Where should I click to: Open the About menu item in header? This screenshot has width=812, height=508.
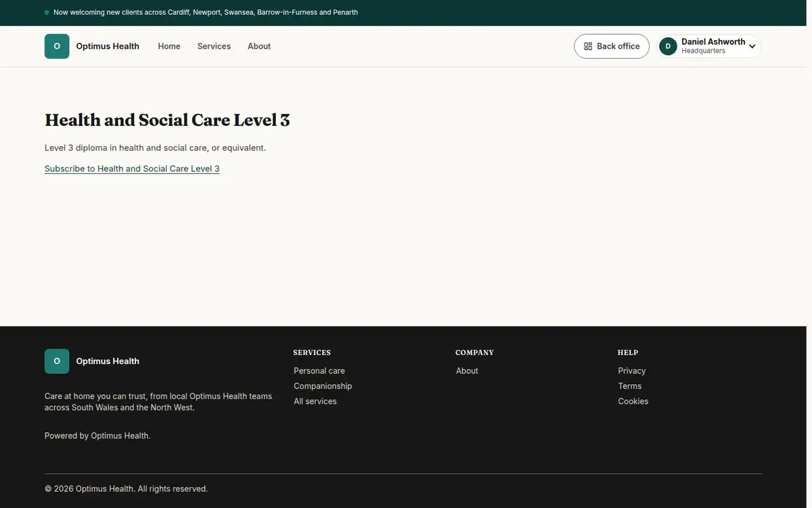[259, 46]
